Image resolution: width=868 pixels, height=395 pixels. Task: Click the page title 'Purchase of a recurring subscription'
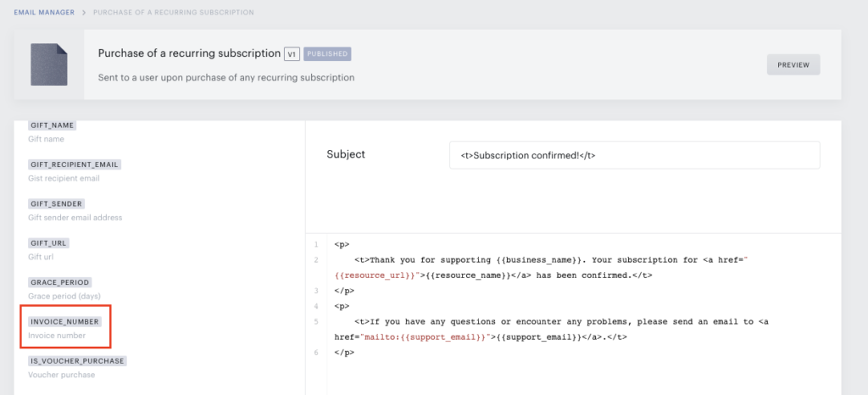[x=189, y=53]
